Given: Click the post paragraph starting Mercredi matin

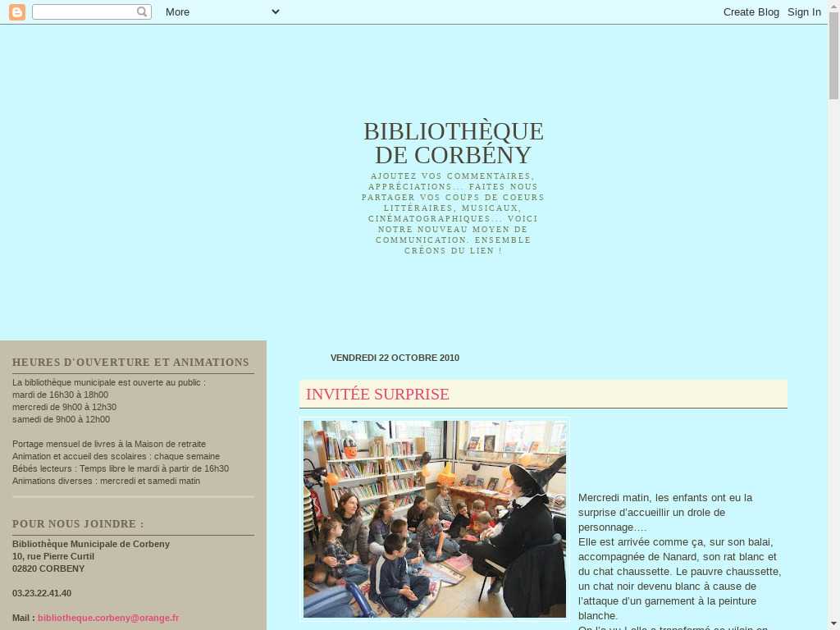Looking at the screenshot, I should pyautogui.click(x=679, y=556).
